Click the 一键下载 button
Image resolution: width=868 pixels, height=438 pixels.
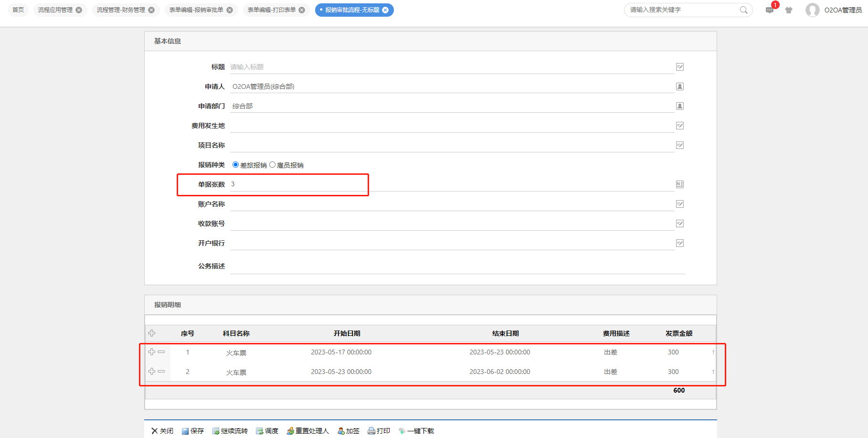click(x=416, y=431)
